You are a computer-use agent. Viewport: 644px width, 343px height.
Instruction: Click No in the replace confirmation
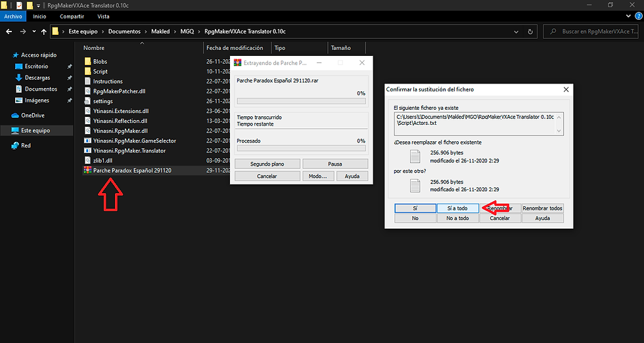click(415, 218)
